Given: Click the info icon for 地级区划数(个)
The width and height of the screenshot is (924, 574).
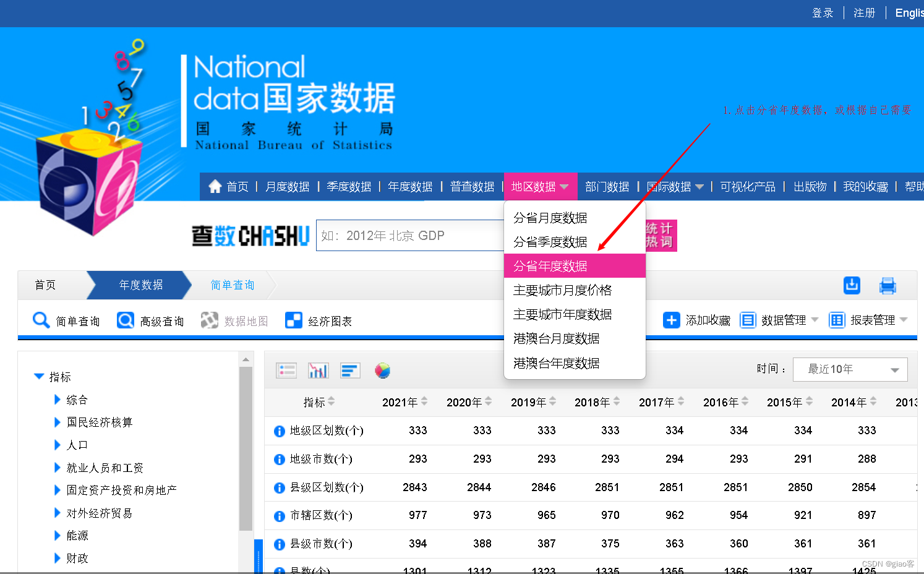Looking at the screenshot, I should coord(279,431).
